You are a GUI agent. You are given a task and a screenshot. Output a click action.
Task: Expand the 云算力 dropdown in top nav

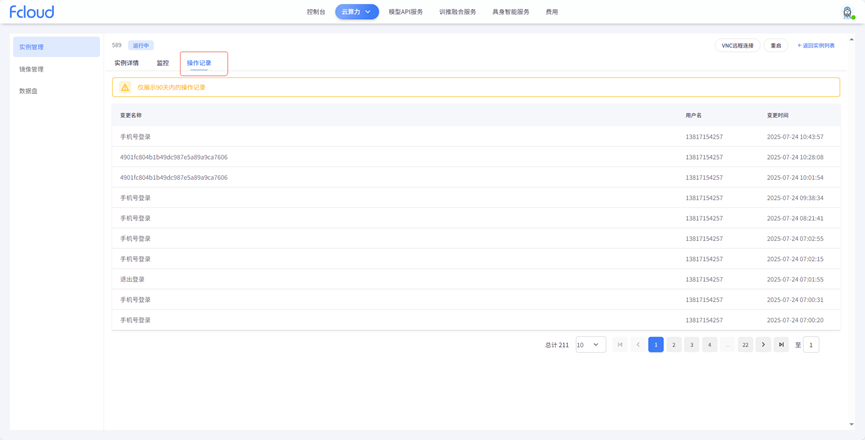pyautogui.click(x=356, y=12)
